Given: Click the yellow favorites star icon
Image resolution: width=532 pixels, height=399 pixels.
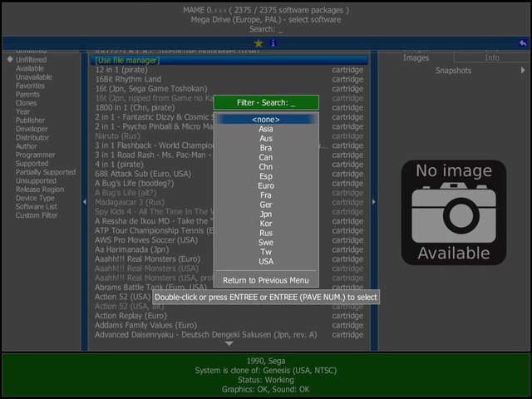Looking at the screenshot, I should (259, 43).
